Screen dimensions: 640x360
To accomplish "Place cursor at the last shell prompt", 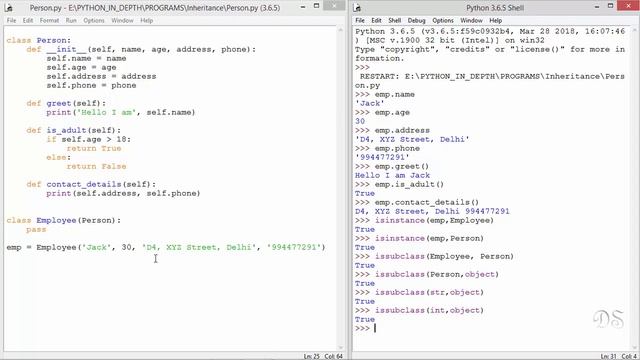I will click(375, 329).
